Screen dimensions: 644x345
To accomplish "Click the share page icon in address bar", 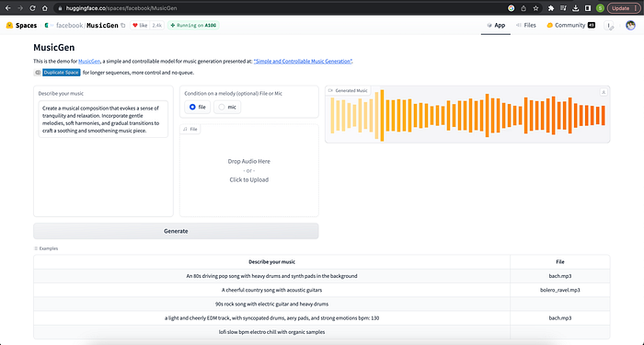I will click(523, 8).
